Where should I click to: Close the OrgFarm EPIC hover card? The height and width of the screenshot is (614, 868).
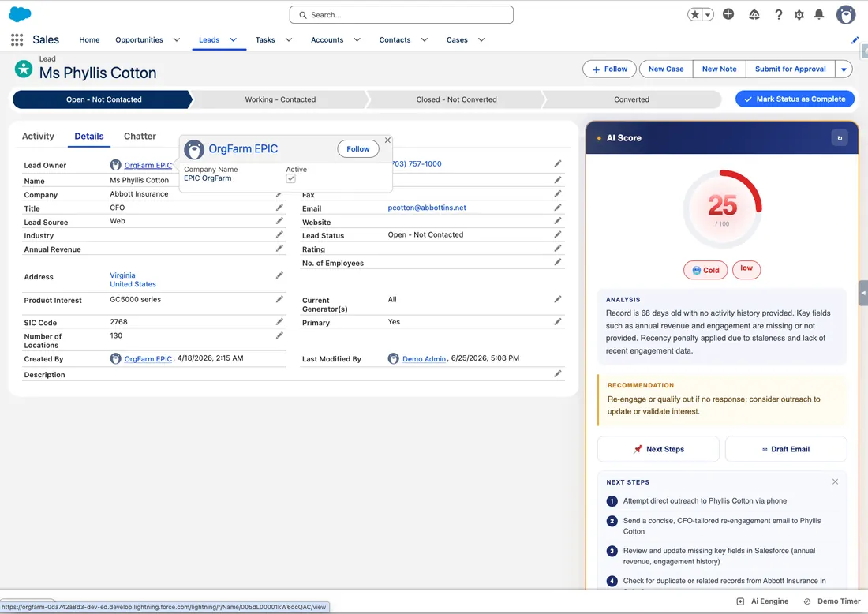coord(387,140)
